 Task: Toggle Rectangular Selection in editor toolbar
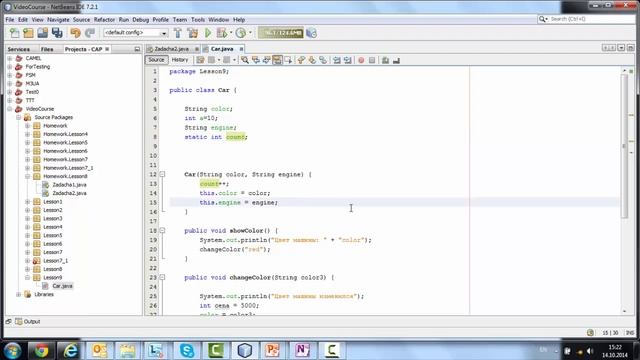pos(288,60)
